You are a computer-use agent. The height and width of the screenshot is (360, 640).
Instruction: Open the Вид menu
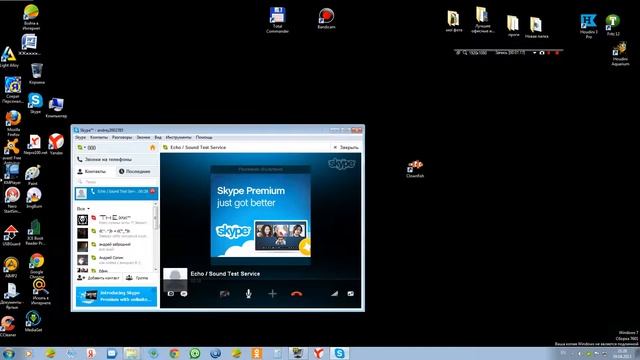coord(158,138)
